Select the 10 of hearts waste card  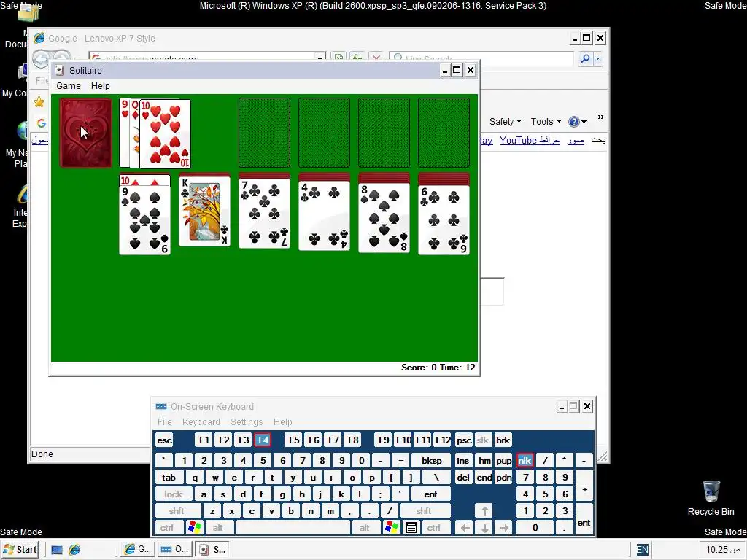pyautogui.click(x=165, y=134)
